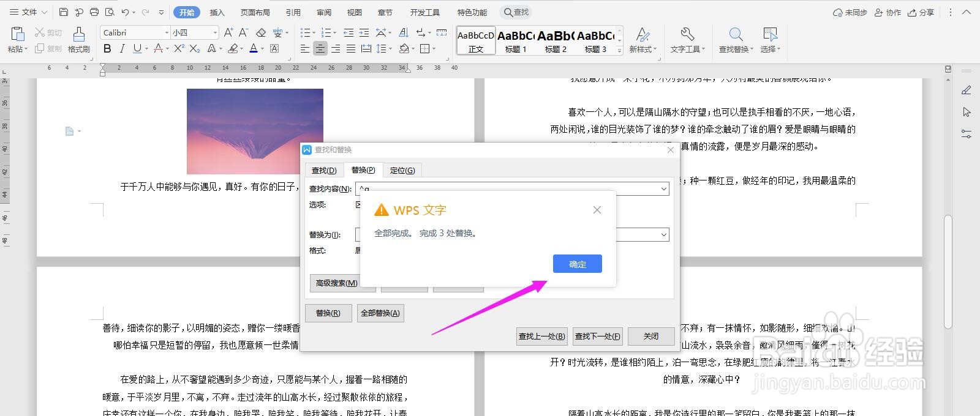Viewport: 980px width, 416px height.
Task: Click the vertical scrollbar thumb
Action: 948,272
